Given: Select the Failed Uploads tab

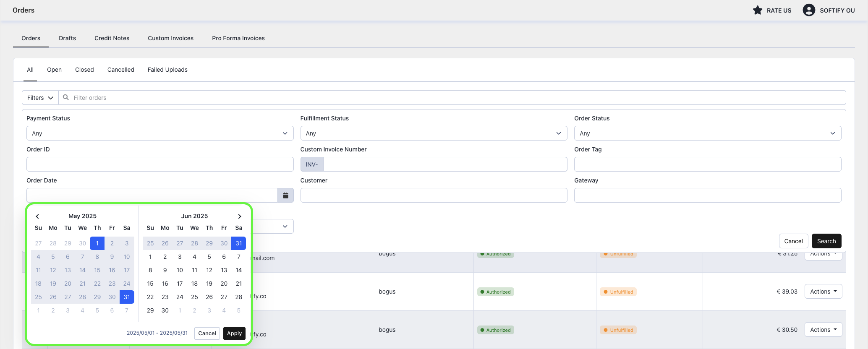Looking at the screenshot, I should pyautogui.click(x=167, y=70).
